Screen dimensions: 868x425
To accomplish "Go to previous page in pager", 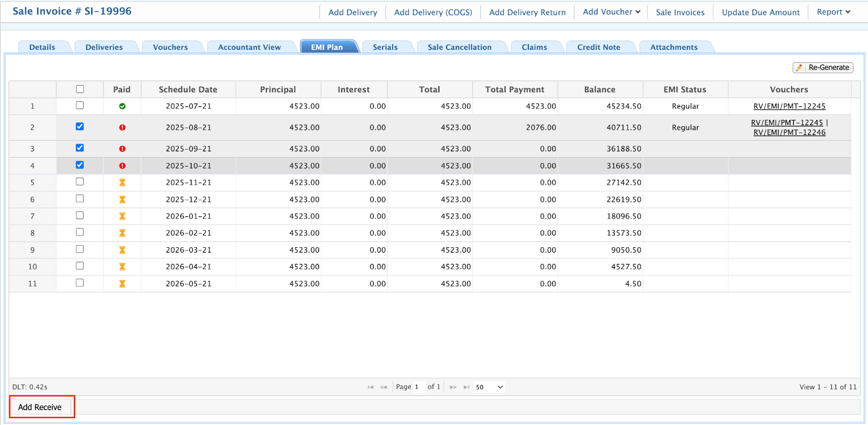I will coord(384,387).
